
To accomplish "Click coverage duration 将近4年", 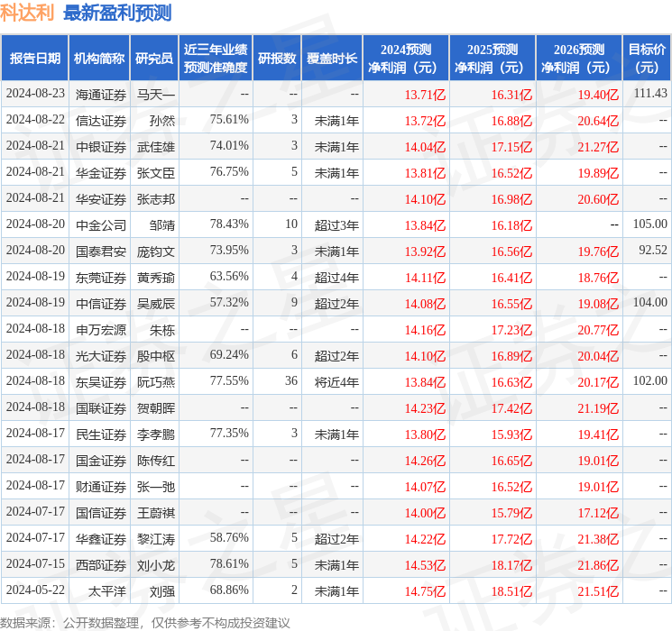I will tap(336, 382).
